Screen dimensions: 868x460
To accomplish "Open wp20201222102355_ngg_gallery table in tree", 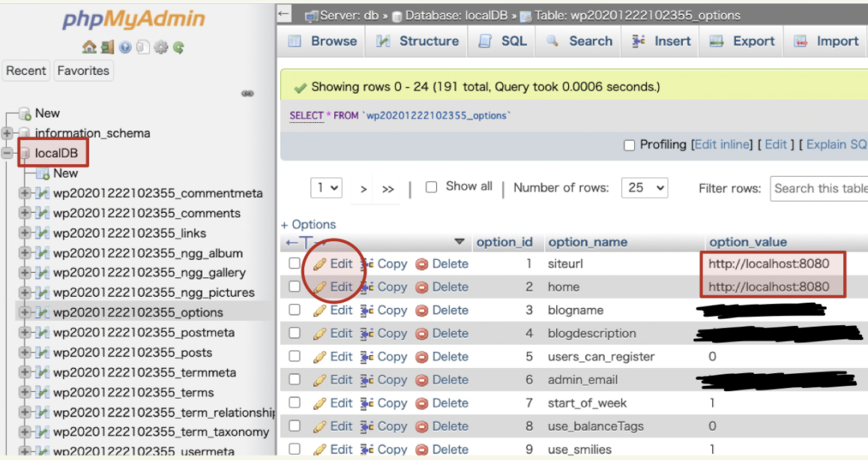I will (149, 273).
